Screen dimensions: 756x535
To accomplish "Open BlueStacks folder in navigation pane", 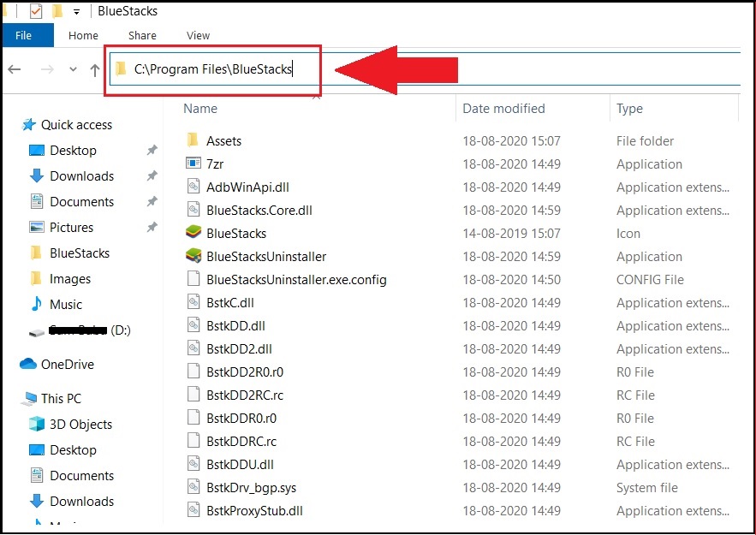I will [x=80, y=253].
